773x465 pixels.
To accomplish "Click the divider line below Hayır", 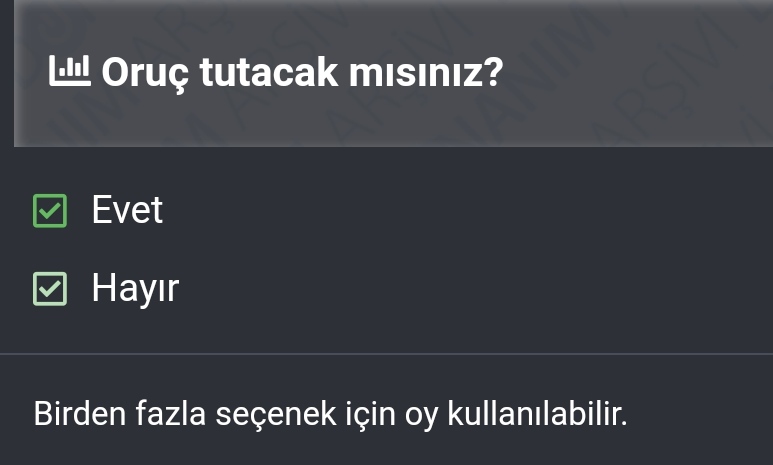I will pos(386,354).
